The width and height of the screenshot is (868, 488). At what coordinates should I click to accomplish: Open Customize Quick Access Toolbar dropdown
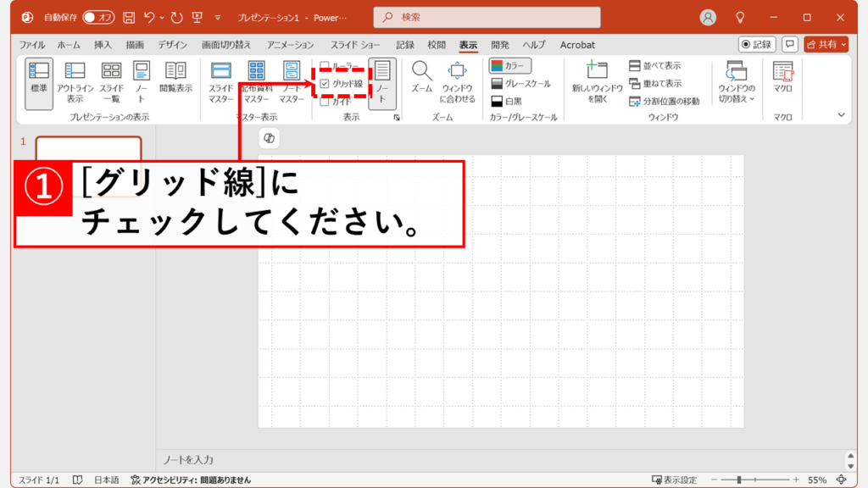click(218, 18)
